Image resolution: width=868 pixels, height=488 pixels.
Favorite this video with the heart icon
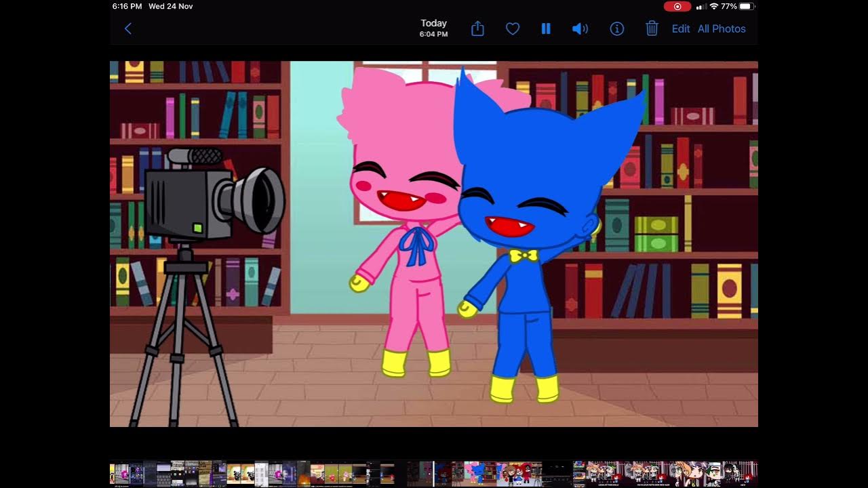tap(513, 28)
